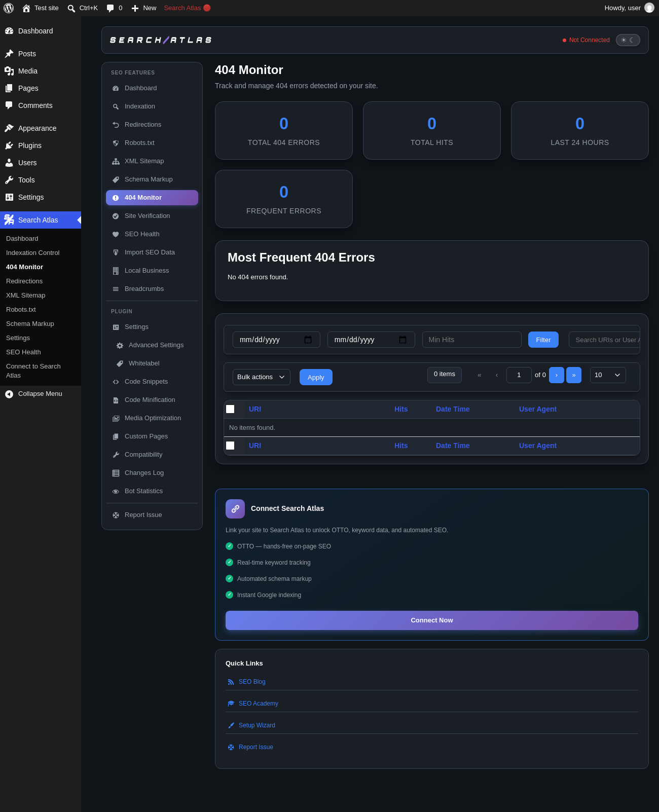
Task: Click the XML Sitemap tree icon
Action: [x=116, y=161]
